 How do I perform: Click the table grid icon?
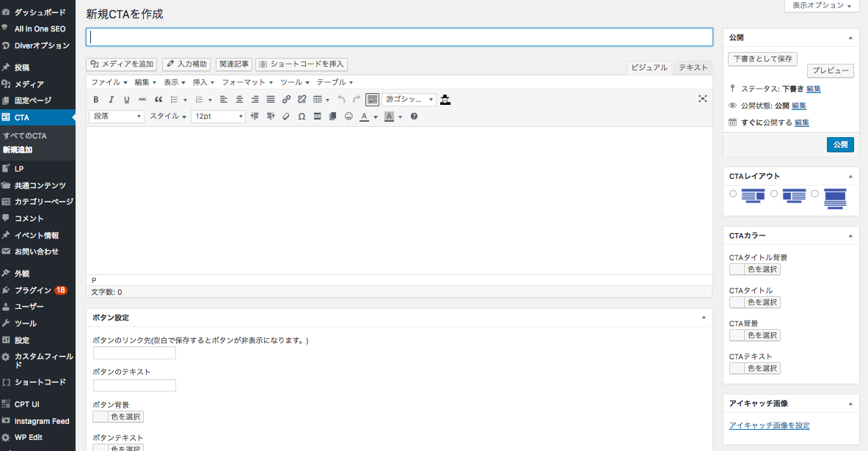tap(318, 100)
